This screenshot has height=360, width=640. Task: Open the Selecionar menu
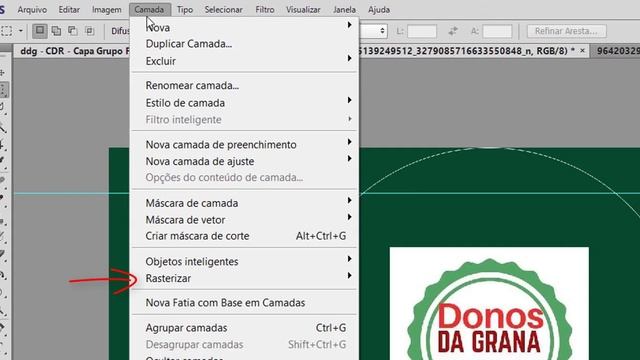tap(223, 9)
